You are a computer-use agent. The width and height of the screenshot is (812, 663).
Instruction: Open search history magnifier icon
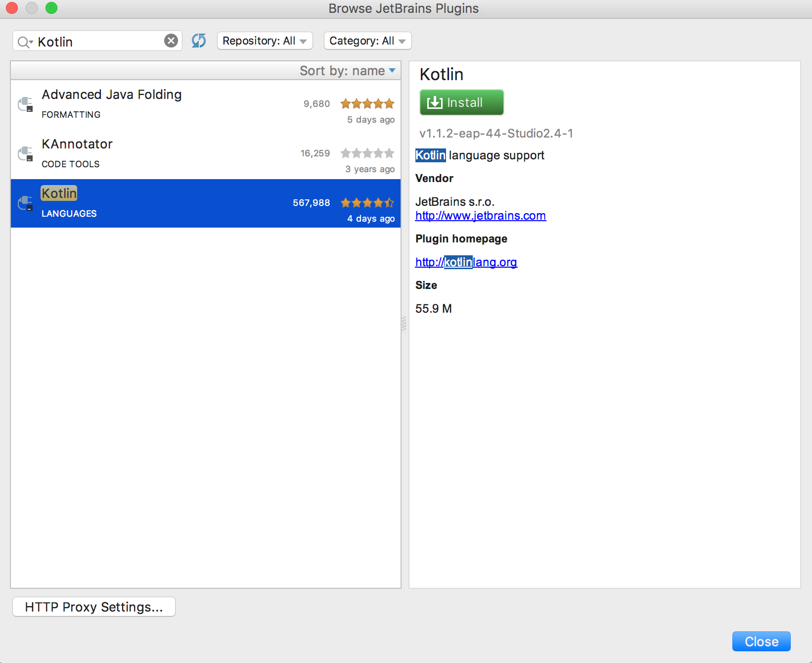pos(25,42)
